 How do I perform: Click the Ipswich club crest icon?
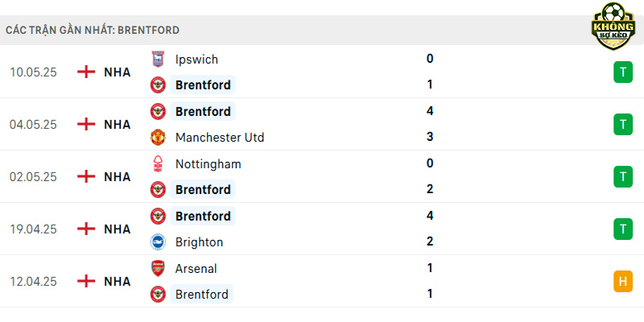tap(158, 59)
